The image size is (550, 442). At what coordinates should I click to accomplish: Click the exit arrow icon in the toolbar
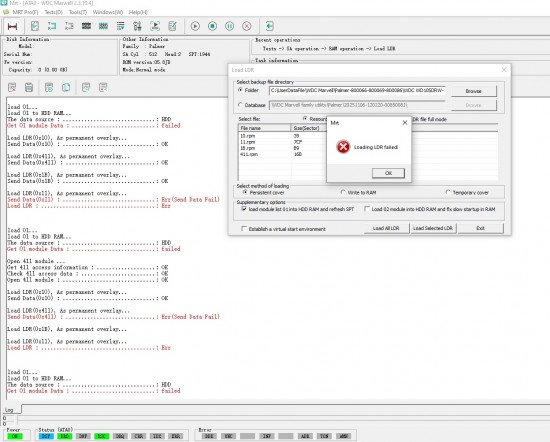click(x=269, y=26)
